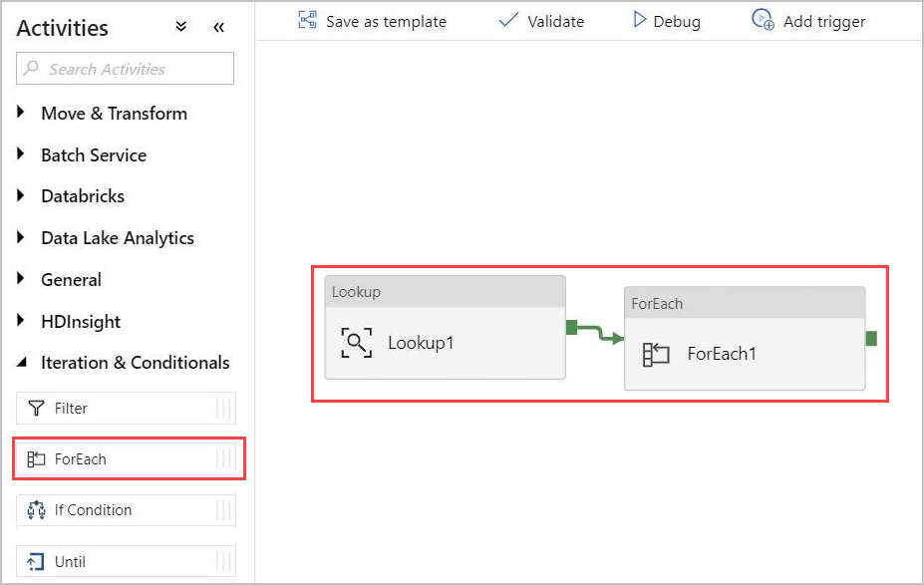Click Lookup1 green output connector
This screenshot has width=924, height=585.
[x=571, y=327]
